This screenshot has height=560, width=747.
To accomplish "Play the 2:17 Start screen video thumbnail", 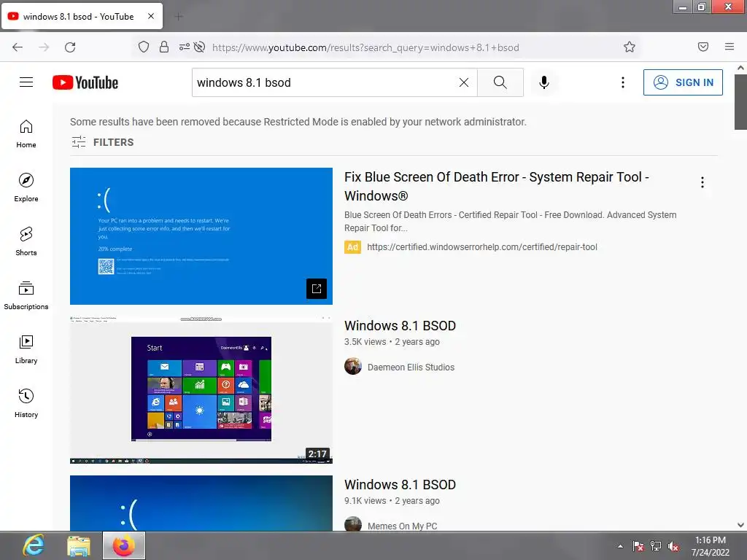I will [x=201, y=389].
